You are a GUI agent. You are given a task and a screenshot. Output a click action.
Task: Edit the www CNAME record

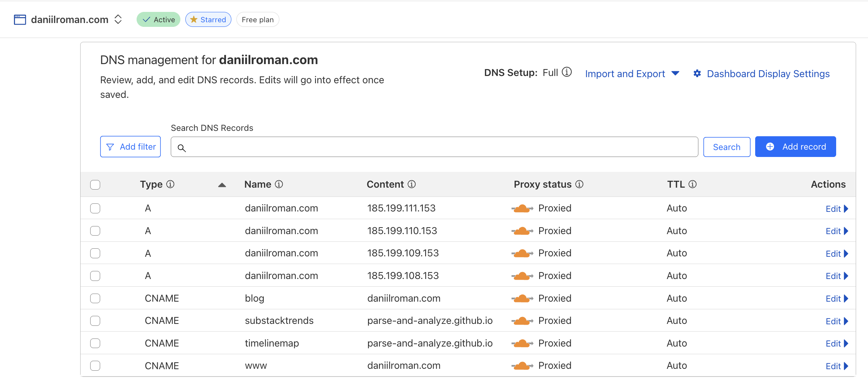click(837, 366)
